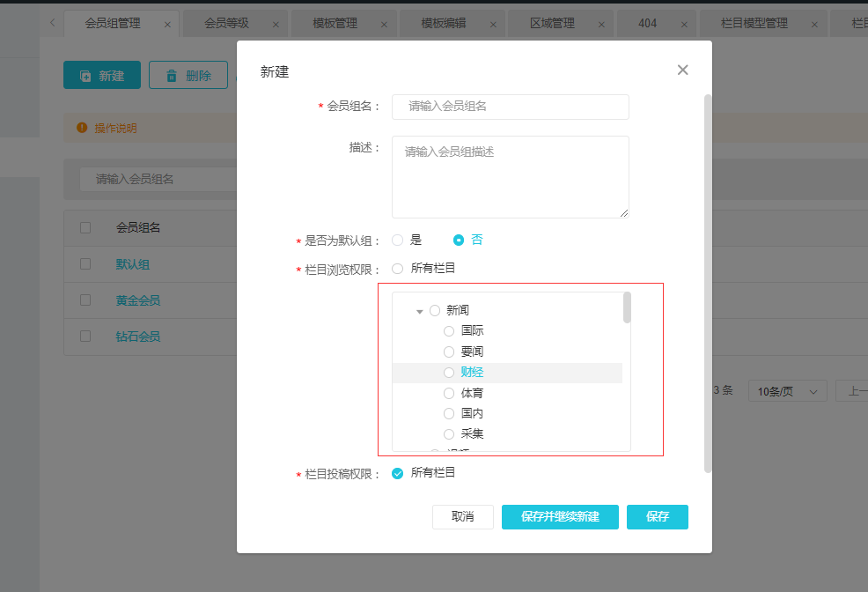Check the 财经 column checkbox
868x592 pixels.
[449, 373]
